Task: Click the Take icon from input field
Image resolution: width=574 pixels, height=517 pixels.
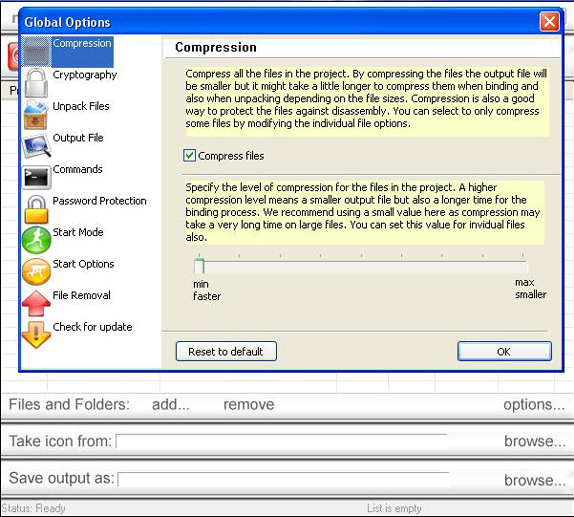Action: click(282, 441)
